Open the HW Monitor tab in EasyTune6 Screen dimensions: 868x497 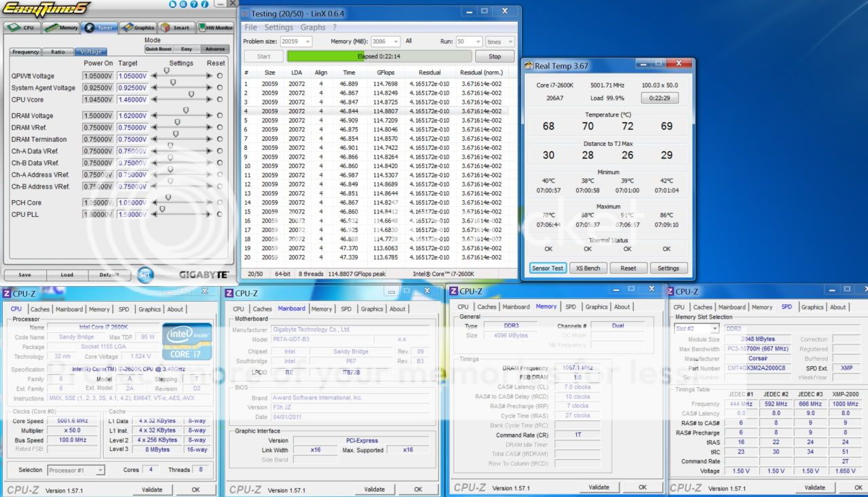click(215, 28)
